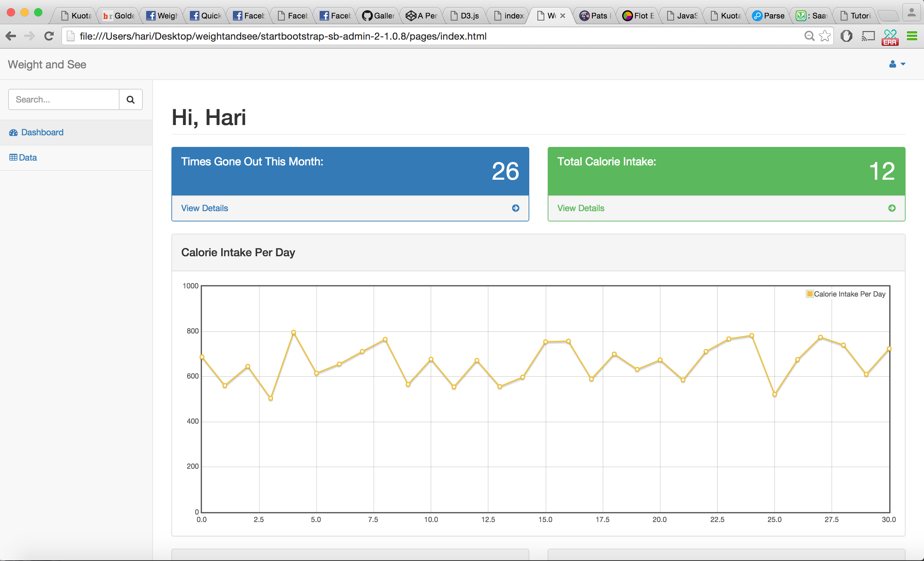Screen dimensions: 924x561
Task: Click the red ERR extension icon
Action: 890,38
